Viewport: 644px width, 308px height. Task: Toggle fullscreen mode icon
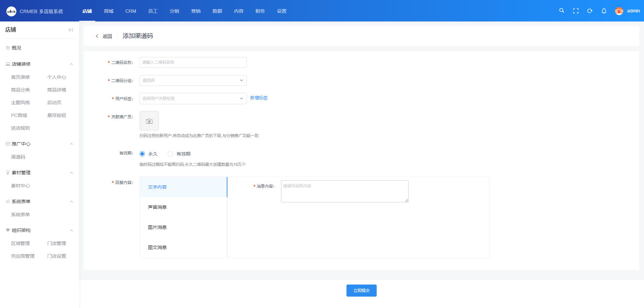coord(576,11)
